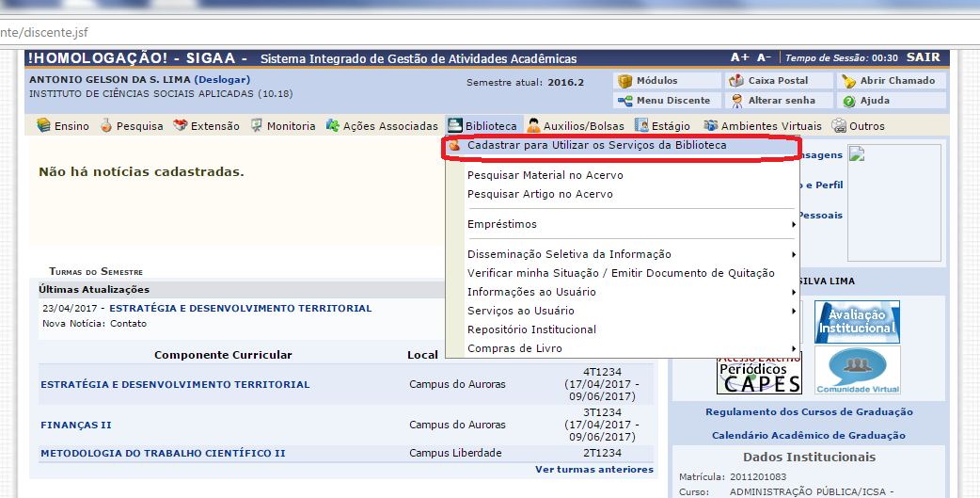Choose Pesquisar Material no Acervo
980x498 pixels.
click(545, 175)
